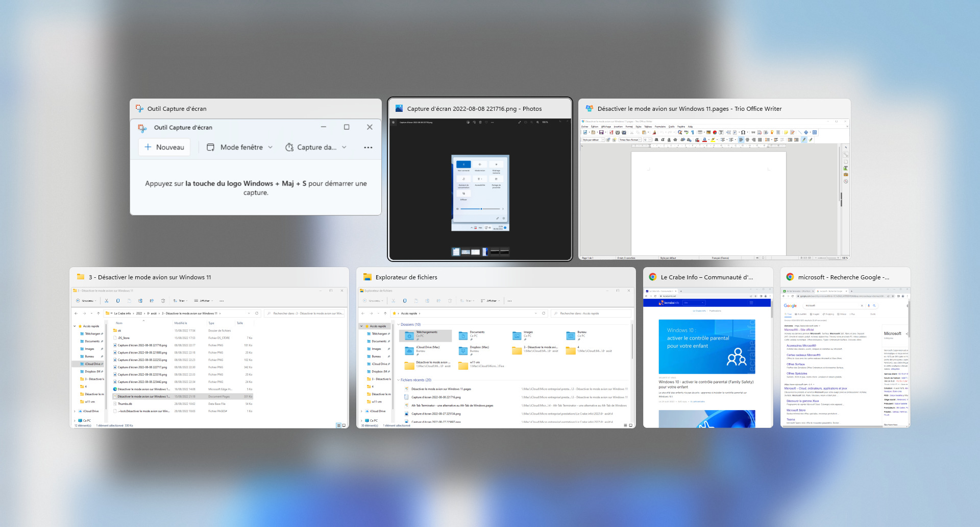Screen dimensions: 980x527
Task: Click the Save icon in Trio Office Writer
Action: coord(601,132)
